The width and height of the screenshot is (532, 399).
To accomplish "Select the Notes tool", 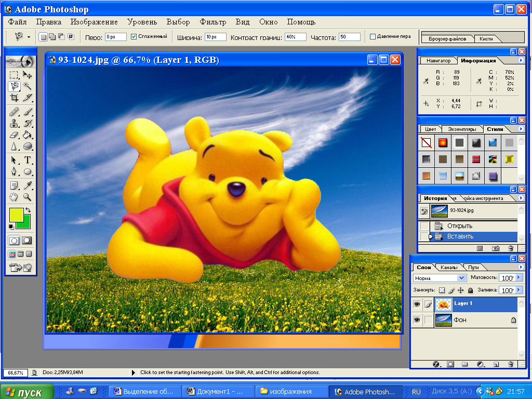I will [14, 185].
